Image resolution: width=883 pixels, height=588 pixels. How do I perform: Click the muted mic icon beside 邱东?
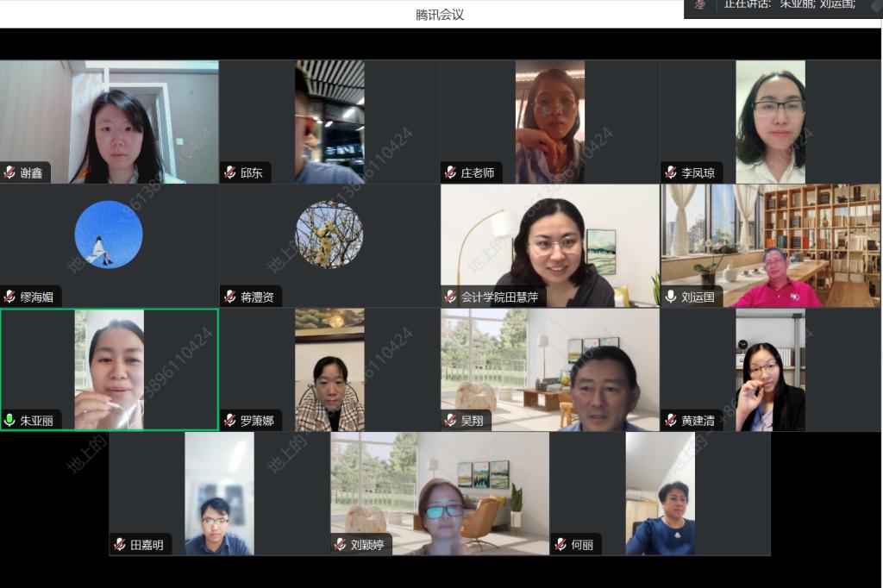click(x=230, y=172)
